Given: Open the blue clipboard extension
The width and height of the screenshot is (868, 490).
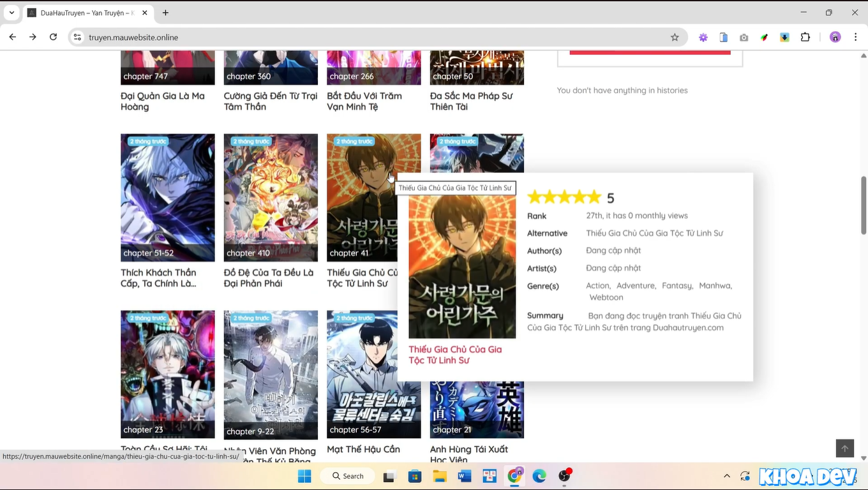Looking at the screenshot, I should tap(724, 37).
